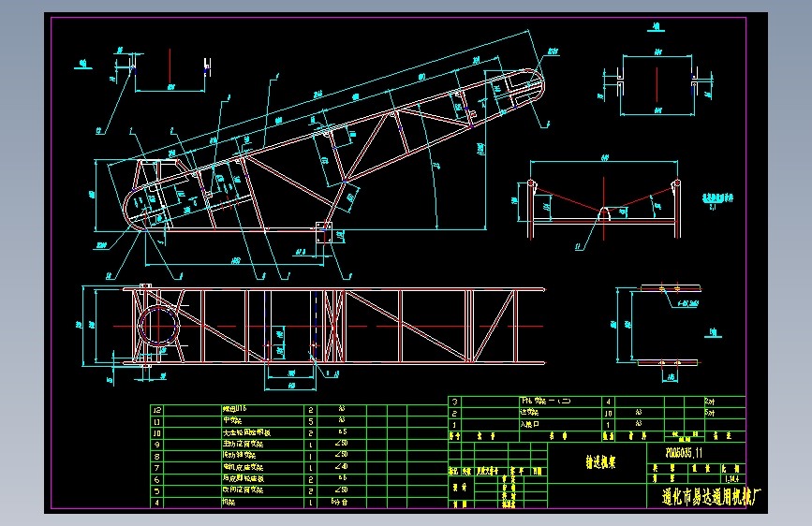Select parts list row number 5
The image size is (812, 526).
point(157,490)
